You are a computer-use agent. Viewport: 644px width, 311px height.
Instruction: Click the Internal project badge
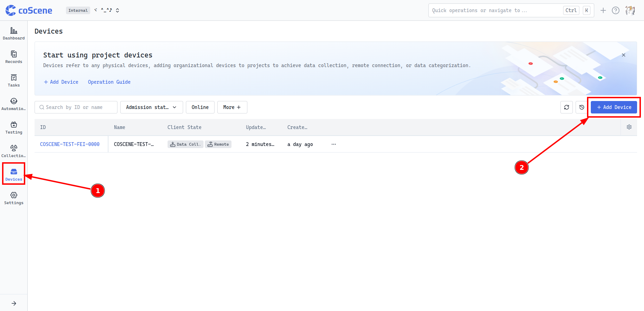click(x=78, y=10)
